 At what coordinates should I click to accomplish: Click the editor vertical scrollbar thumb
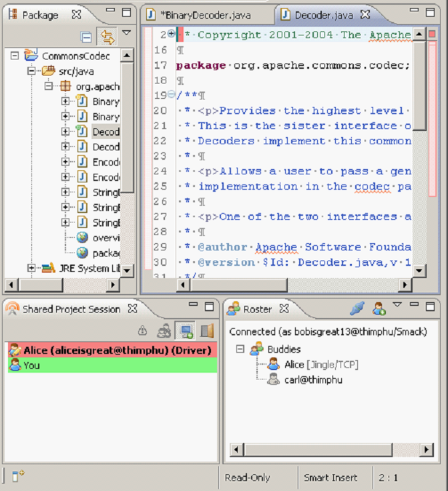click(419, 85)
